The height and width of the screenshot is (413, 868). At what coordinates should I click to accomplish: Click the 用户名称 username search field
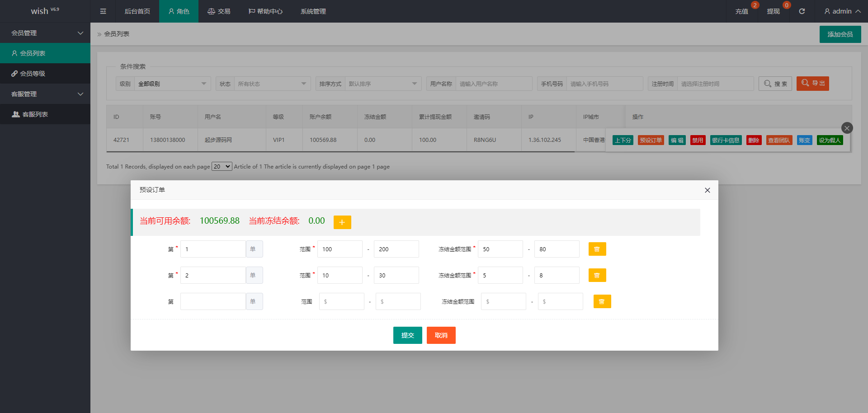(493, 84)
